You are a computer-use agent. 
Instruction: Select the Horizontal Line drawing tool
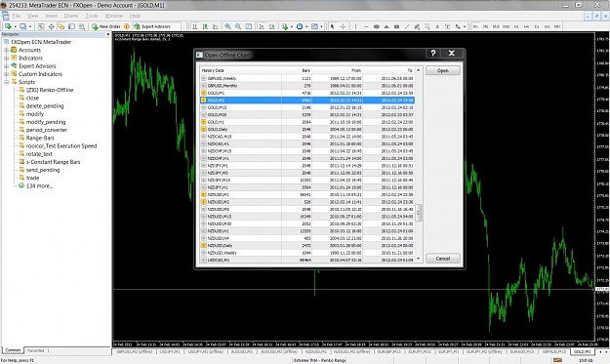tap(366, 26)
